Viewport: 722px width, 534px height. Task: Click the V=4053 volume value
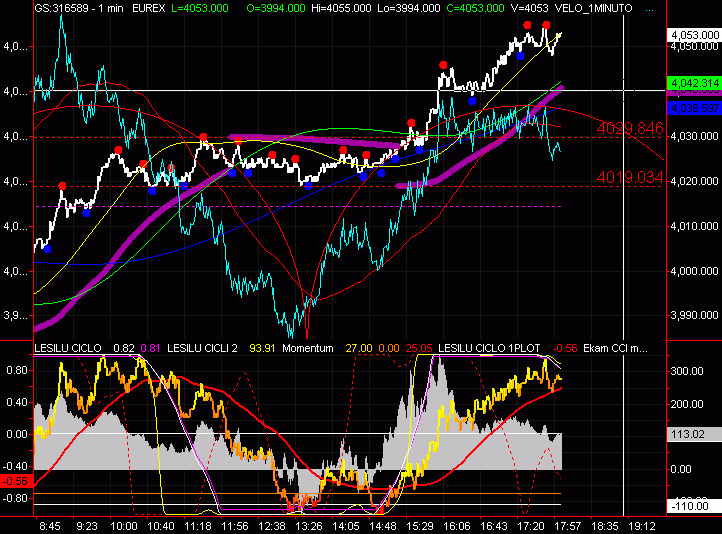coord(530,8)
